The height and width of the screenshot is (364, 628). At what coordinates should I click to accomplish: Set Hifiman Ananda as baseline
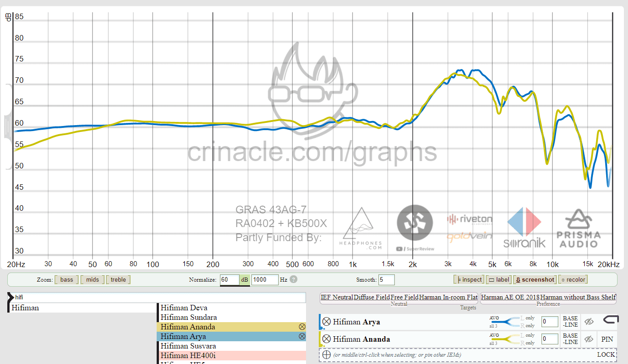(570, 339)
